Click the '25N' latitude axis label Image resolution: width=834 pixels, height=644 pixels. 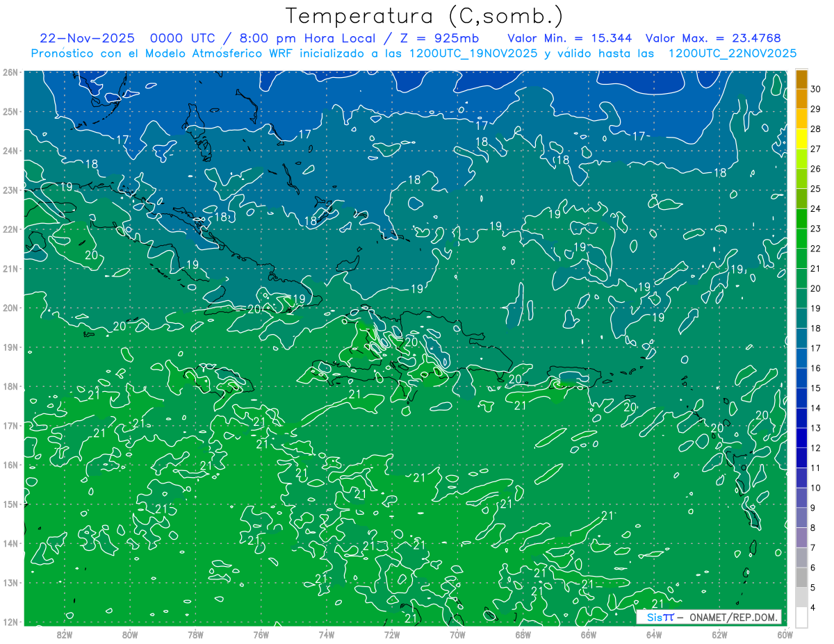tap(10, 111)
